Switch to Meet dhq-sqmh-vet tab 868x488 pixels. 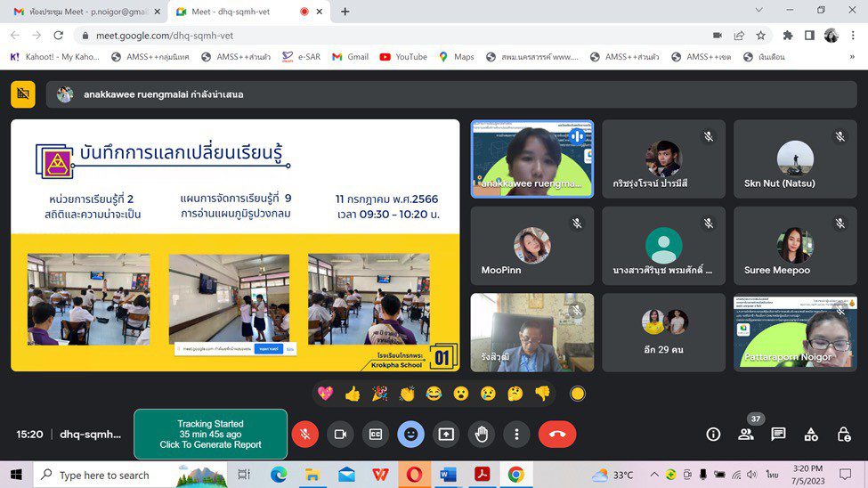pyautogui.click(x=248, y=12)
